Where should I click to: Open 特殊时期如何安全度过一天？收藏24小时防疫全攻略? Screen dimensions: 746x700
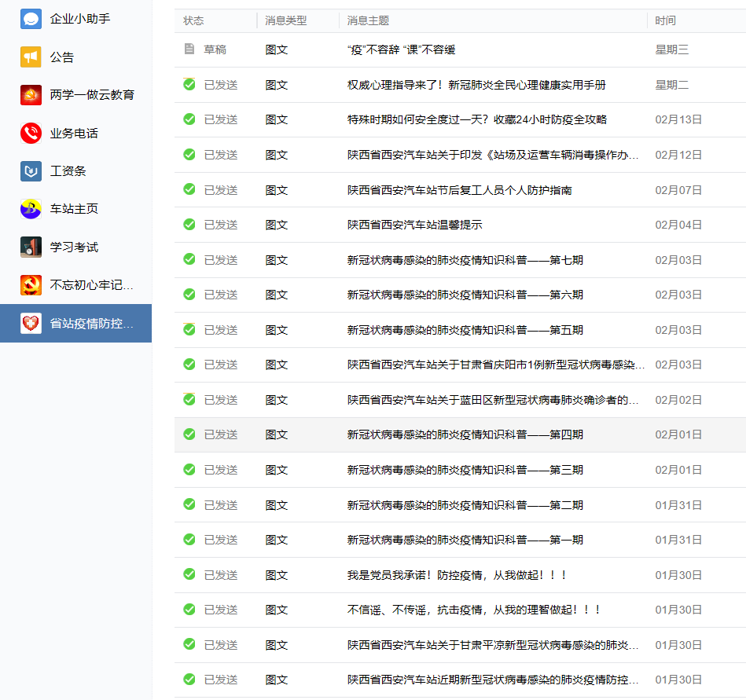coord(477,119)
